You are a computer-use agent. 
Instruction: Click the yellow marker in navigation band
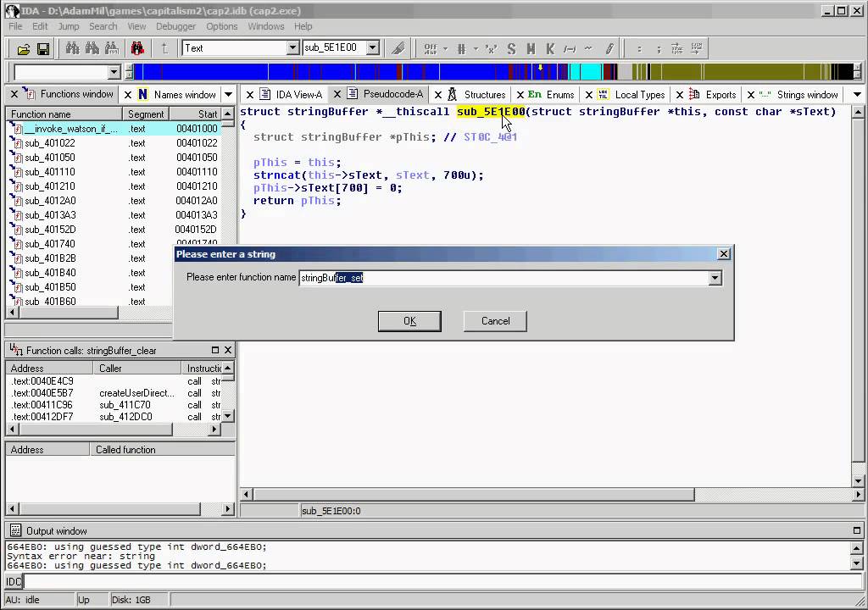tap(540, 68)
